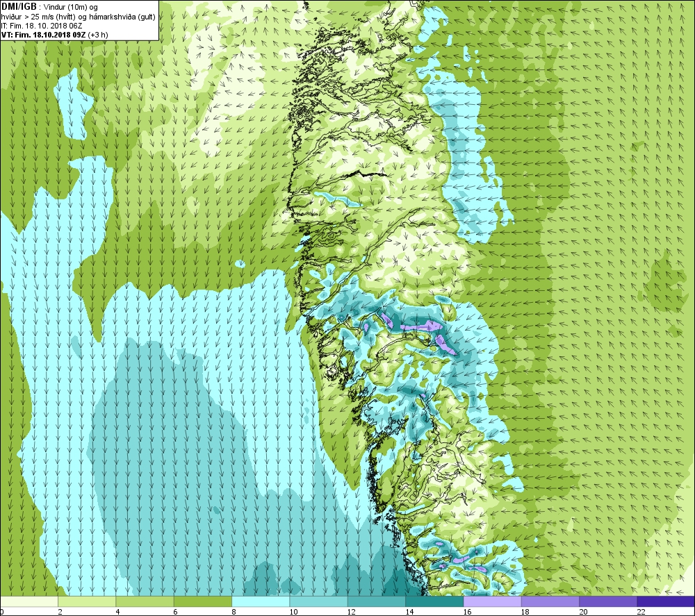Click the legend label '12'
Screen dimensions: 695x616
[352, 612]
